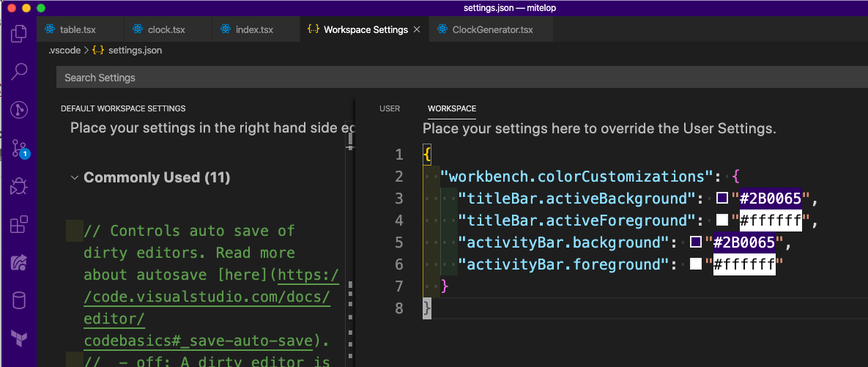
Task: Click the "activityBar.foreground" key
Action: (563, 264)
